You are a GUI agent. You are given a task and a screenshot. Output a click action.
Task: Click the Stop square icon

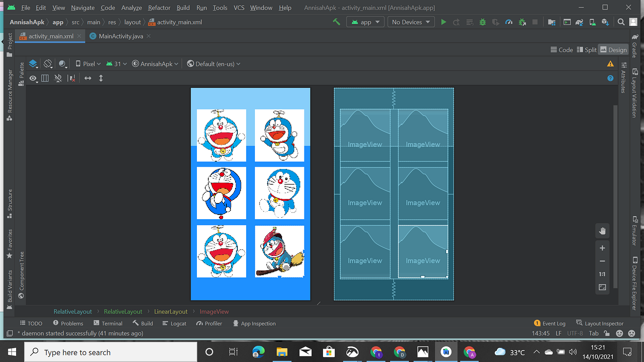(535, 22)
